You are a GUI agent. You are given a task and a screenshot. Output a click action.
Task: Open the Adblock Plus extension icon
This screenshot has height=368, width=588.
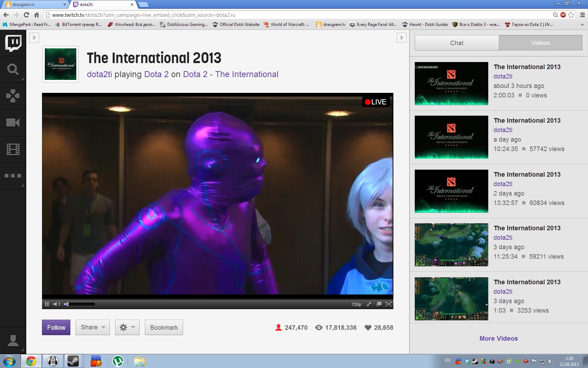pyautogui.click(x=563, y=15)
